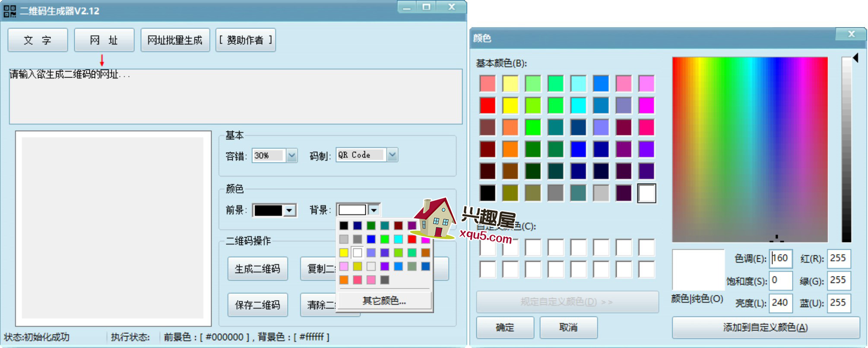Select the yellow swatch in the popup palette

pyautogui.click(x=344, y=253)
